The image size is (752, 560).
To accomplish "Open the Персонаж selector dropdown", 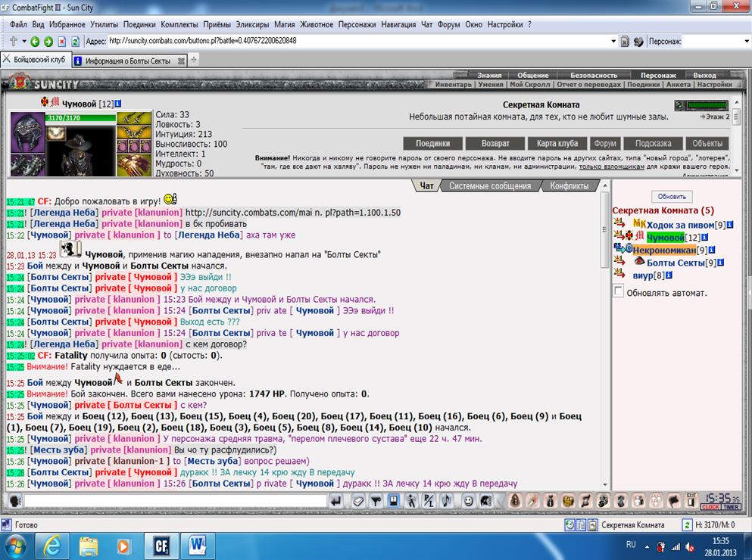I will coord(746,41).
